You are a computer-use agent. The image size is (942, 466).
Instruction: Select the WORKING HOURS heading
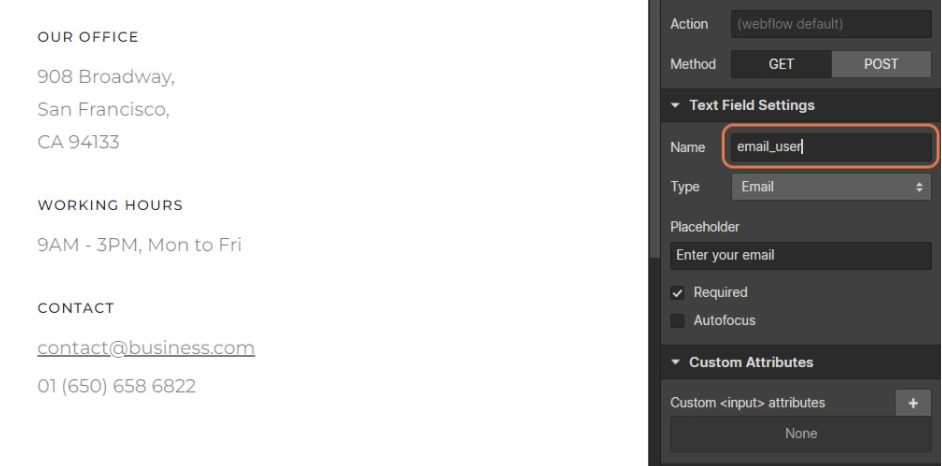[x=110, y=205]
